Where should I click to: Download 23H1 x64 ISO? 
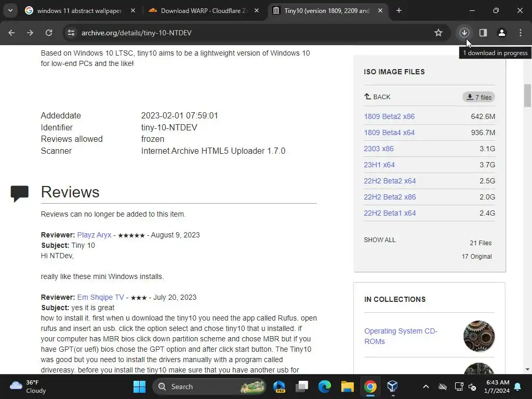[379, 165]
